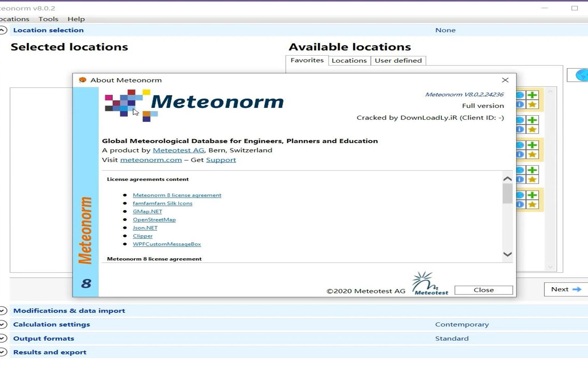Image resolution: width=588 pixels, height=368 pixels.
Task: Minimize the Meteonorm main window
Action: [x=544, y=8]
